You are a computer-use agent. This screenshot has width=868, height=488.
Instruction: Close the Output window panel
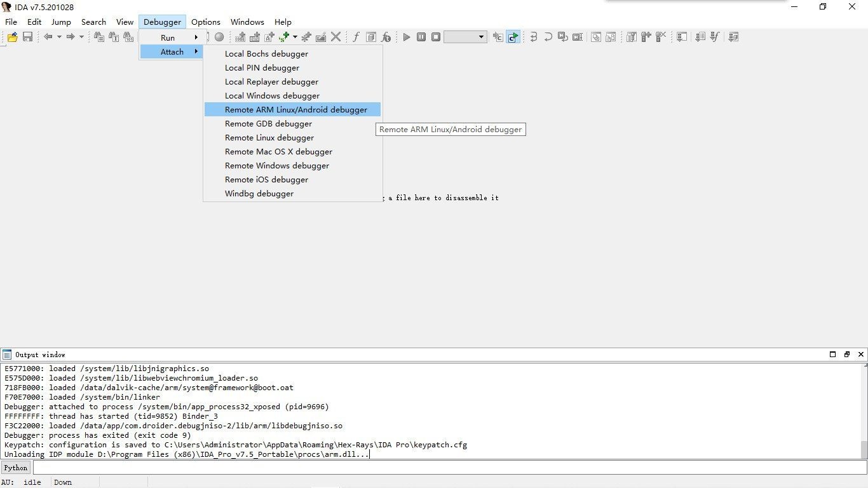point(861,355)
